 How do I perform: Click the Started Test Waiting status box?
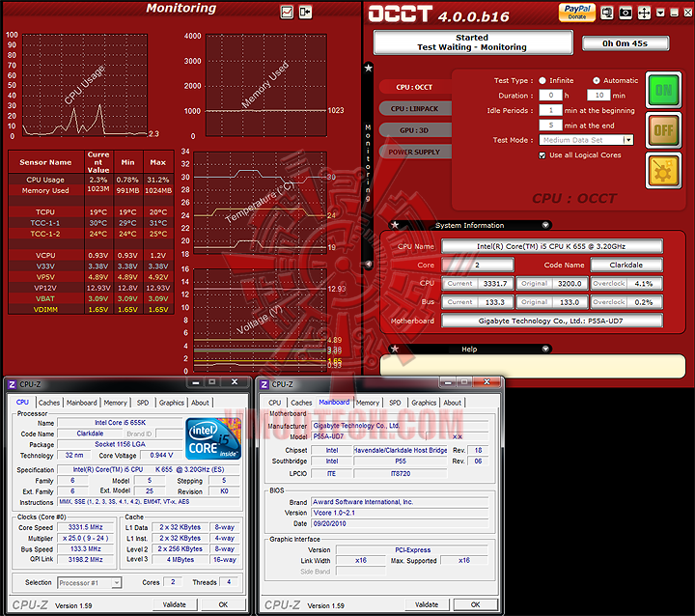472,42
